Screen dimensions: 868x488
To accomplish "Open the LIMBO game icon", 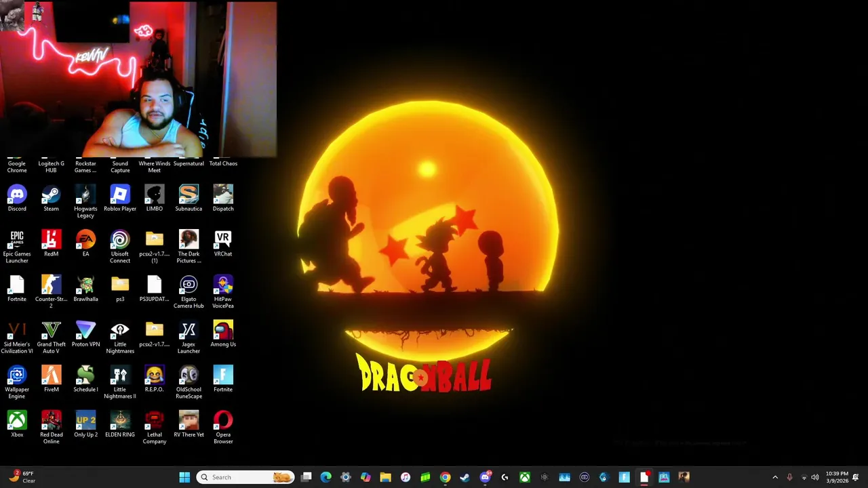I will [154, 198].
